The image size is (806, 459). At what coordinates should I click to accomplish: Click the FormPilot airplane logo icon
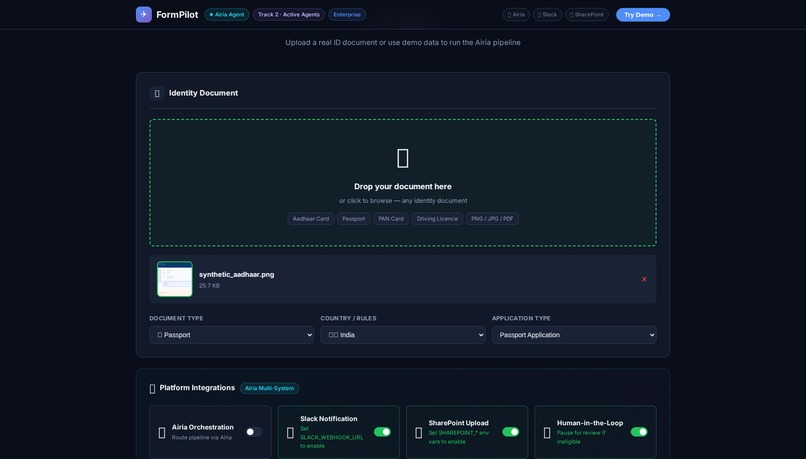click(143, 14)
